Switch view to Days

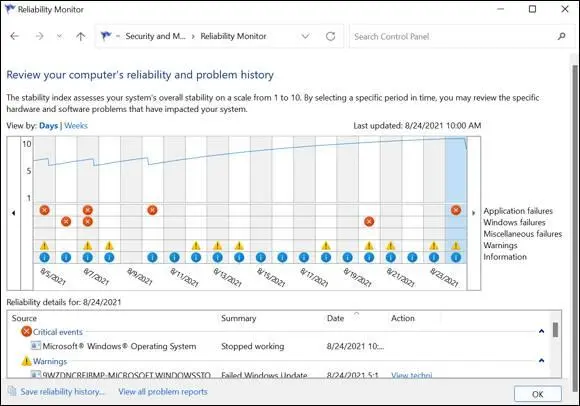pyautogui.click(x=48, y=126)
